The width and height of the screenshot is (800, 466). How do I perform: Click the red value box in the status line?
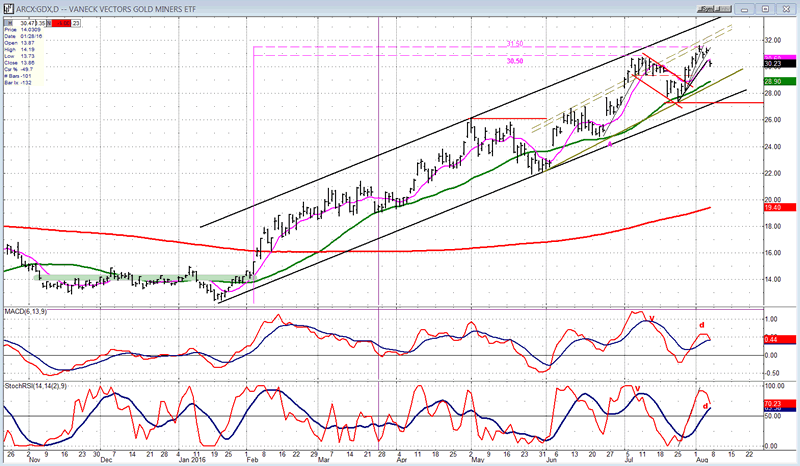coord(59,21)
